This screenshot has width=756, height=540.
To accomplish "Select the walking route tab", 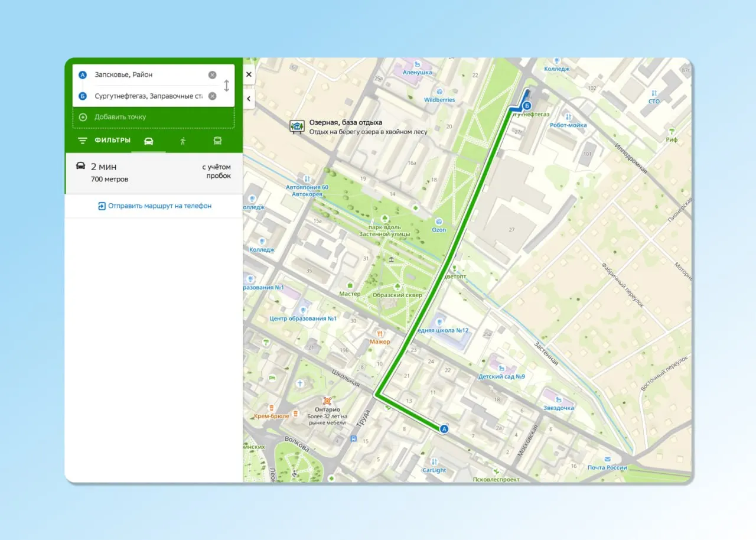I will point(183,141).
